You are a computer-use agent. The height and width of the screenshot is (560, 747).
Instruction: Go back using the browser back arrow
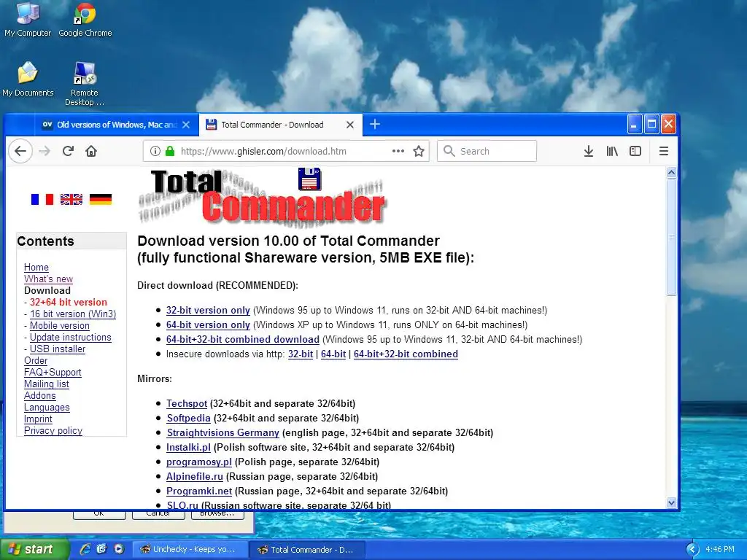(20, 152)
